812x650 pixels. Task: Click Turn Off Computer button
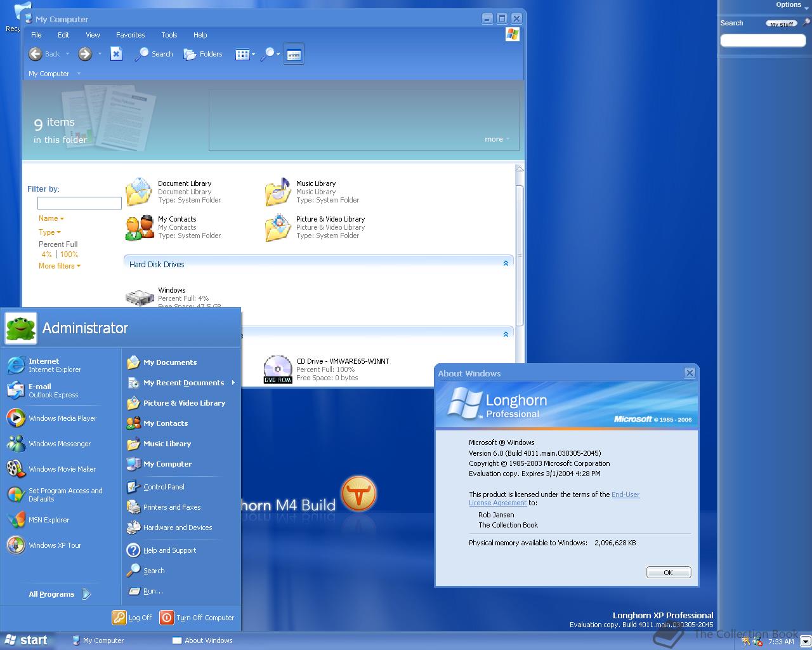tap(197, 618)
